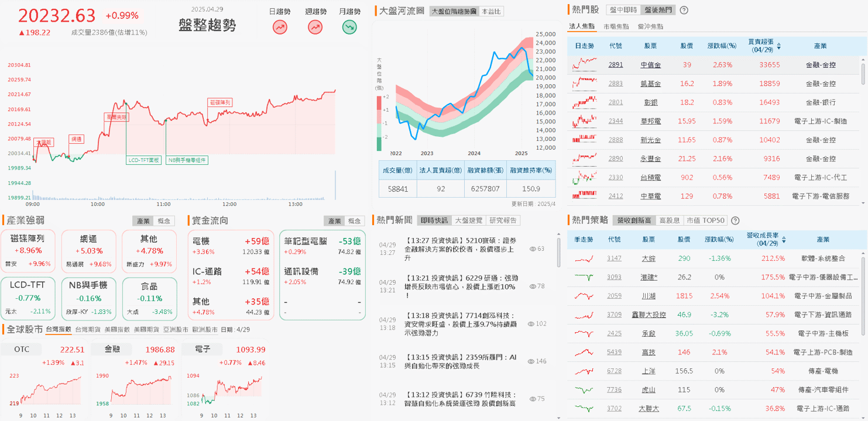This screenshot has width=868, height=421.
Task: Sort by 買賣超張 column arrow
Action: (778, 46)
